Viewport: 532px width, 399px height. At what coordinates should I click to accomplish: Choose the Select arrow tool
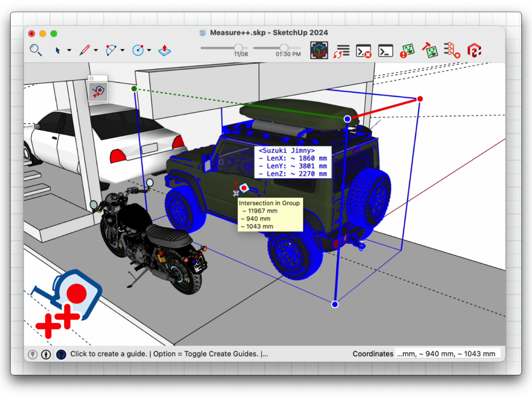coord(58,50)
